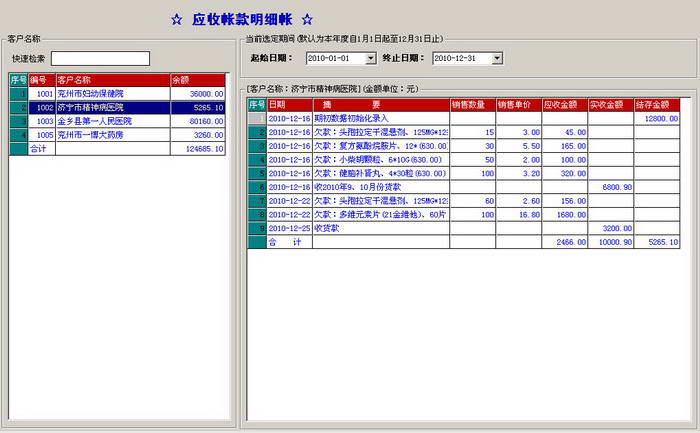The image size is (700, 433).
Task: Click the 销售数量 column header
Action: [x=473, y=105]
